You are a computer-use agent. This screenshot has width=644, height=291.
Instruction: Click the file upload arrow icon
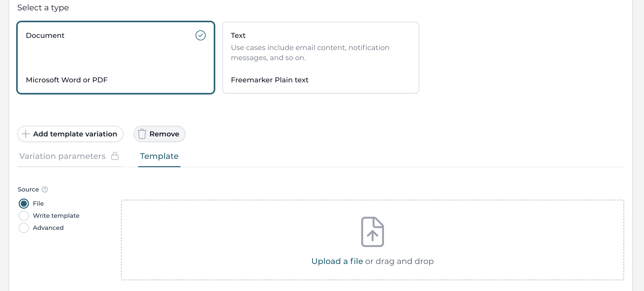372,232
